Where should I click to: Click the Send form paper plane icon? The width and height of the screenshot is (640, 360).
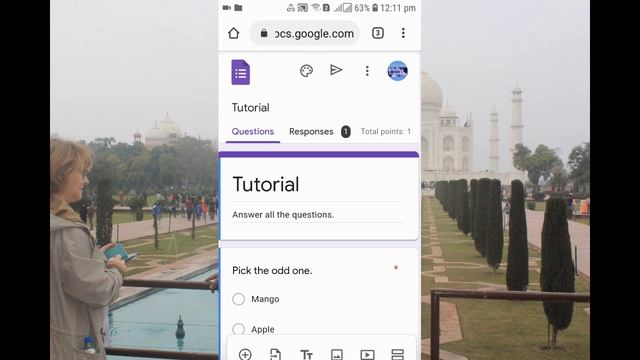point(336,70)
